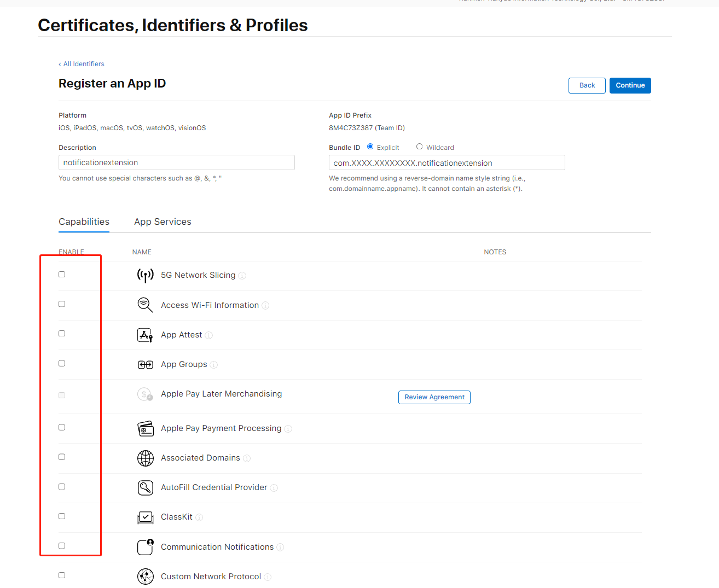Enable the 5G Network Slicing checkbox
This screenshot has width=719, height=588.
click(62, 275)
